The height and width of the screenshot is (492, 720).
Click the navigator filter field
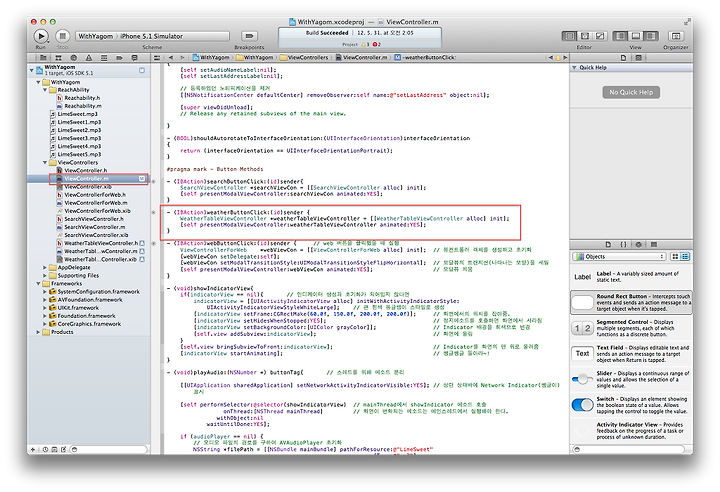(x=109, y=449)
